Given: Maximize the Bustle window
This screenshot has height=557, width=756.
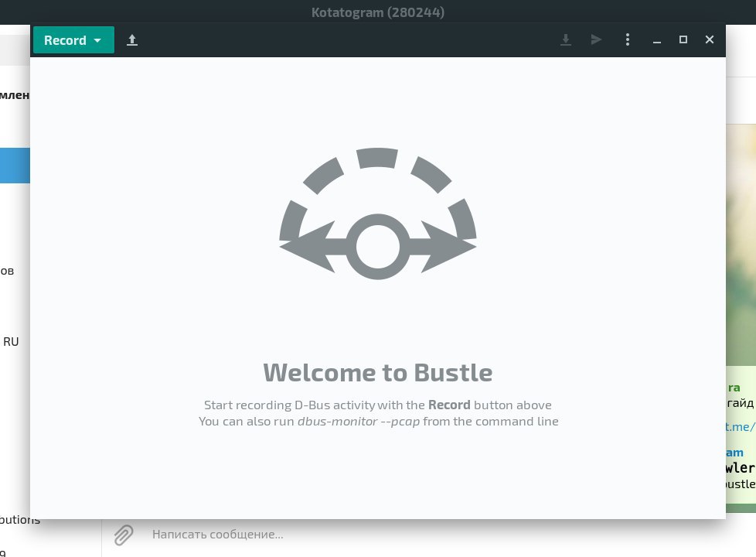Looking at the screenshot, I should (683, 39).
